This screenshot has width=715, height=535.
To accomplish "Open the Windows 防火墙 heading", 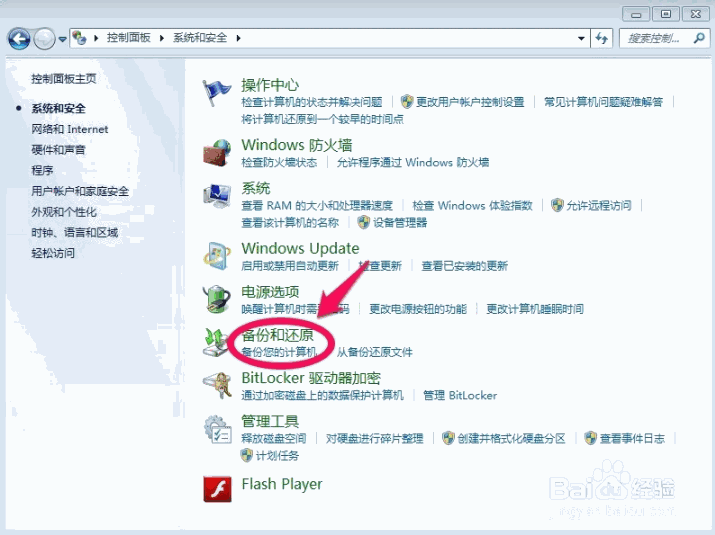I will (297, 145).
